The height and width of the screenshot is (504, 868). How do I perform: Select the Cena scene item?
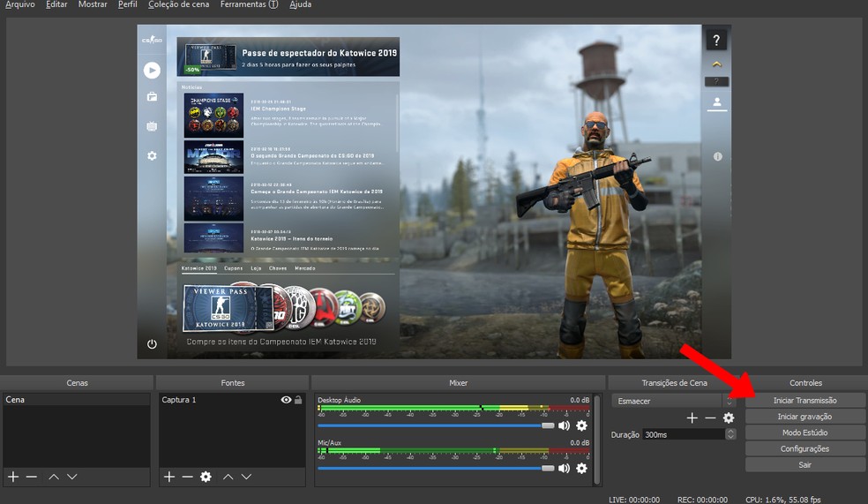pyautogui.click(x=77, y=399)
